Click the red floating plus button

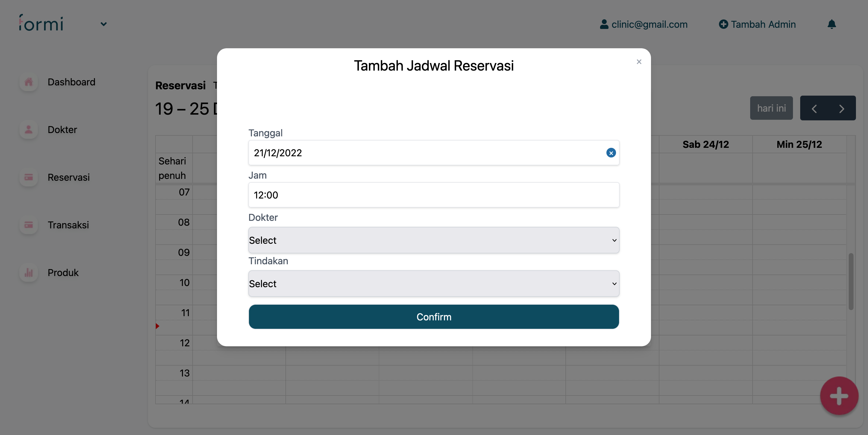[839, 395]
